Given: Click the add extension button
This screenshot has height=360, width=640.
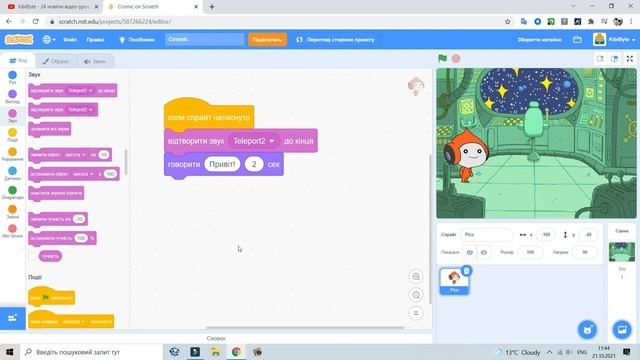Looking at the screenshot, I should coord(12,318).
